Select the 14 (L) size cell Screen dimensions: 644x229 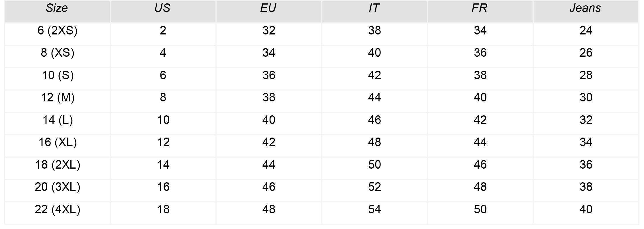[x=57, y=124]
